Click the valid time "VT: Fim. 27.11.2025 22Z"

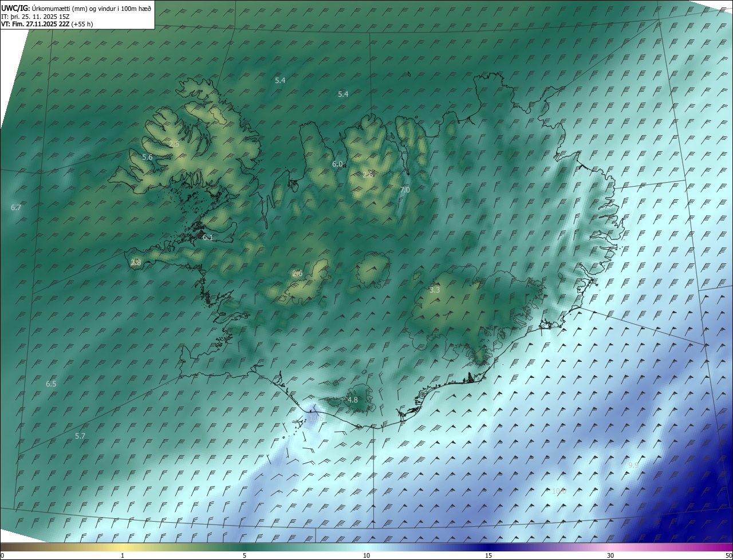(x=36, y=24)
